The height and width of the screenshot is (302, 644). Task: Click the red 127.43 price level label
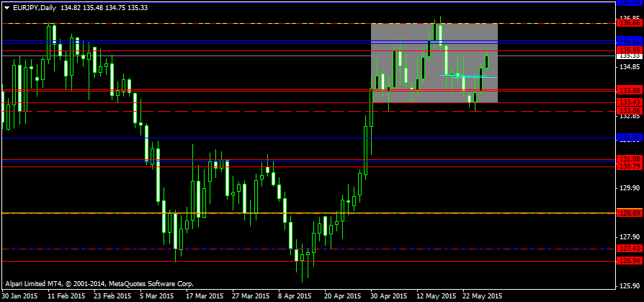click(629, 249)
